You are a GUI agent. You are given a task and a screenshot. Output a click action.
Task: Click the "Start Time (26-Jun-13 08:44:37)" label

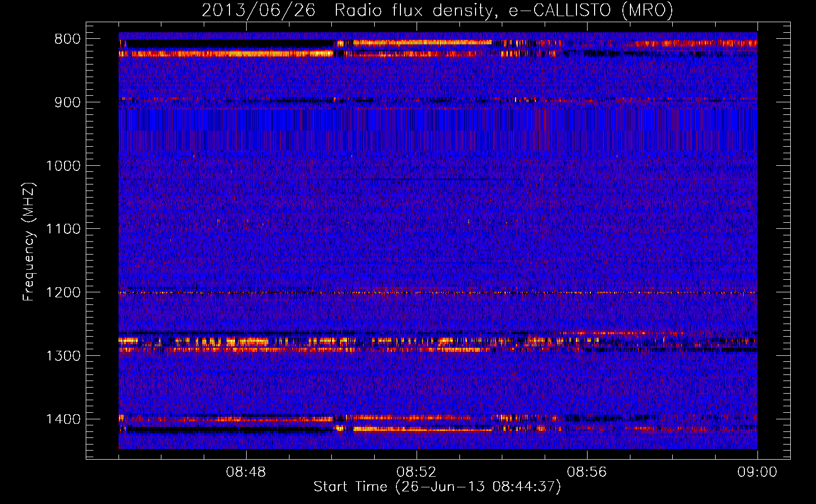437,487
